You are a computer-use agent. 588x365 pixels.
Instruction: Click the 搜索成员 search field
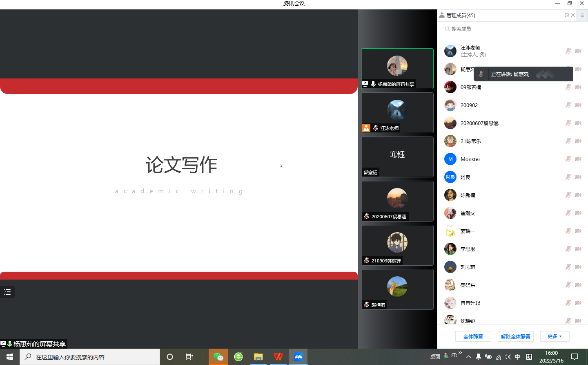pos(512,29)
